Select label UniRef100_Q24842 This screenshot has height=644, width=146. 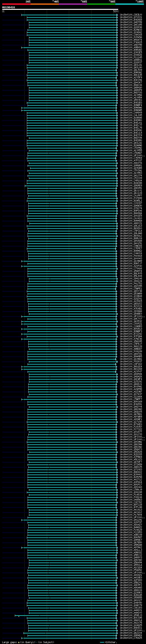point(131,32)
